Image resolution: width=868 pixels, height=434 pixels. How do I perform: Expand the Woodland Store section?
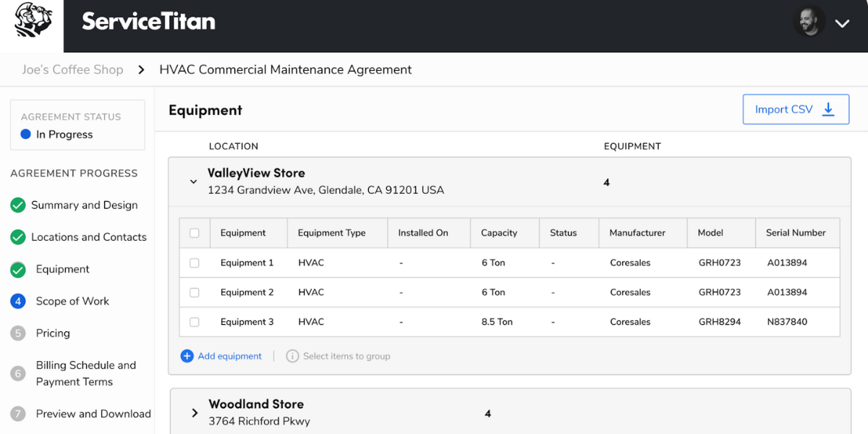[194, 412]
